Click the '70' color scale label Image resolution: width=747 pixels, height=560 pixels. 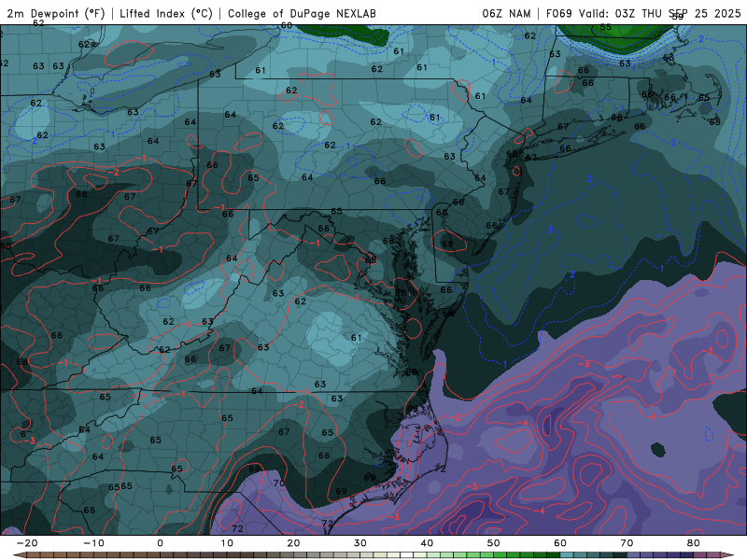pos(627,543)
